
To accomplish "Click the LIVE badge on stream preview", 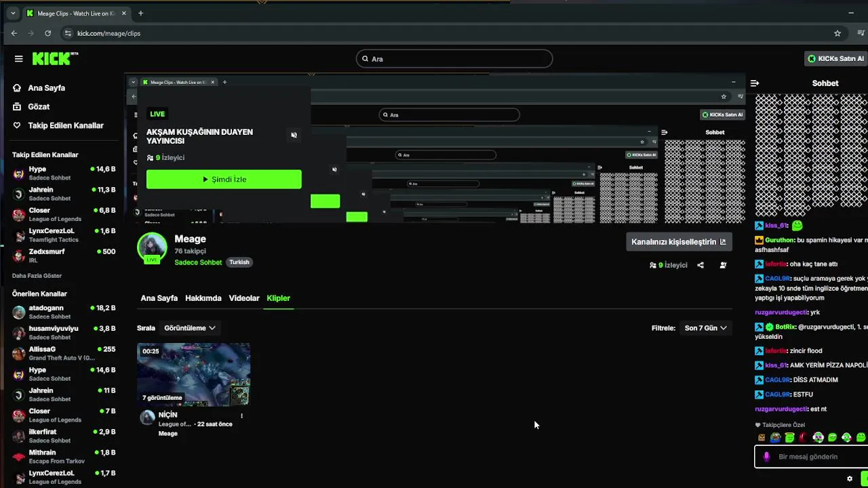I will 157,114.
